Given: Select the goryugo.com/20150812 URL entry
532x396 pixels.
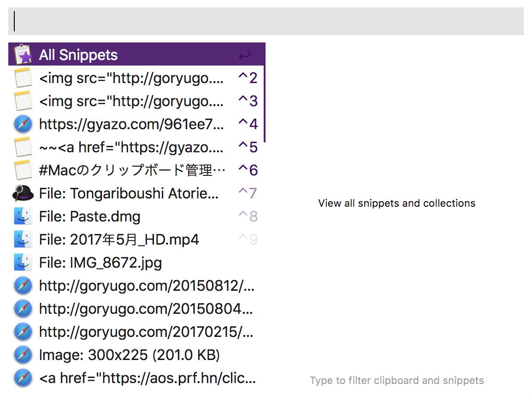Looking at the screenshot, I should pyautogui.click(x=147, y=286).
